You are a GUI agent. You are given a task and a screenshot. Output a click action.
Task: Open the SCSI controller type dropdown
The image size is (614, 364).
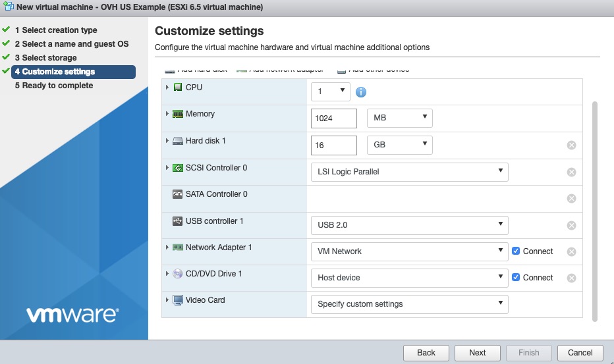coord(408,172)
